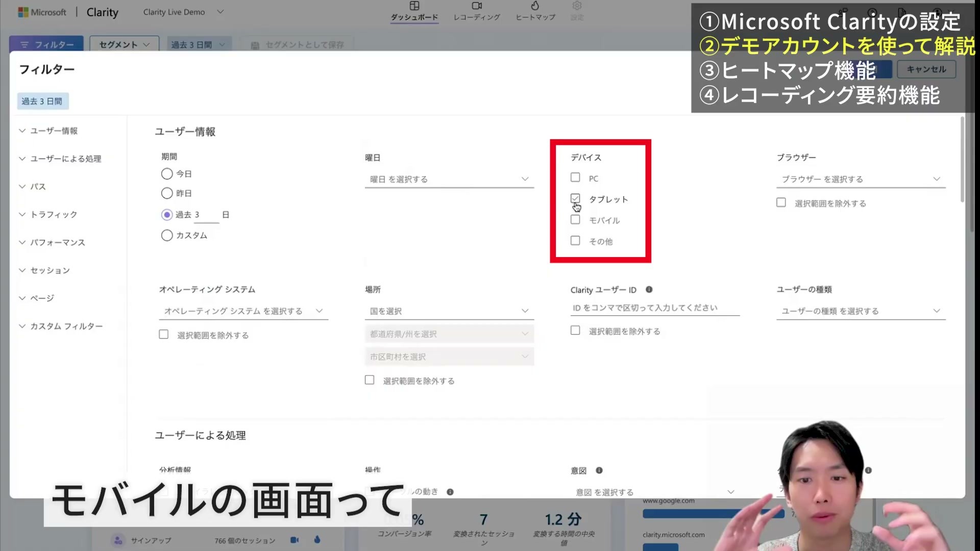Click clarity.microsoft.com referrer entry
The height and width of the screenshot is (551, 980).
(673, 535)
